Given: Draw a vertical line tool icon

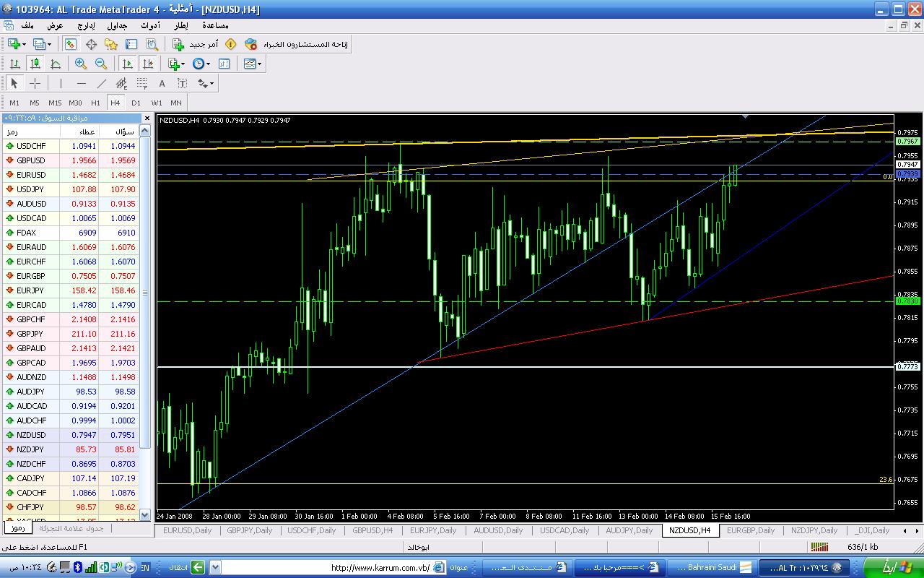Looking at the screenshot, I should point(61,83).
